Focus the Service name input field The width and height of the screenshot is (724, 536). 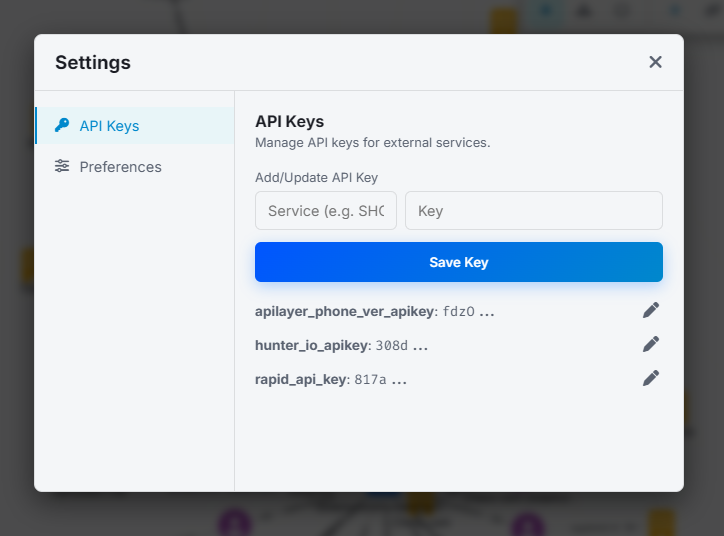[x=326, y=211]
